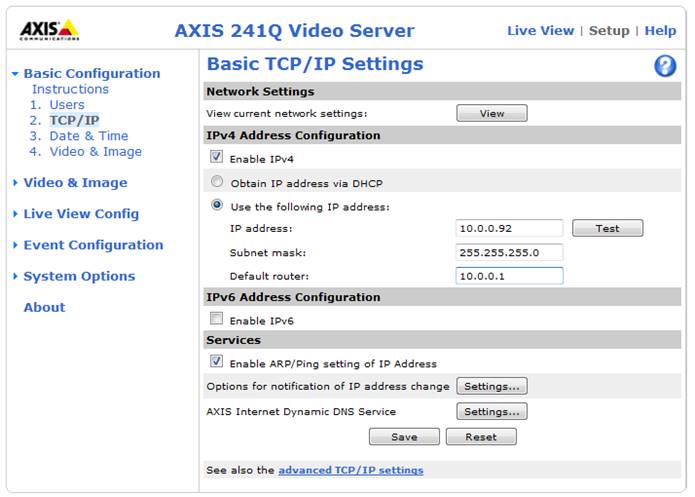Open the advanced TCP/IP settings link
Image resolution: width=695 pixels, height=497 pixels.
point(350,470)
